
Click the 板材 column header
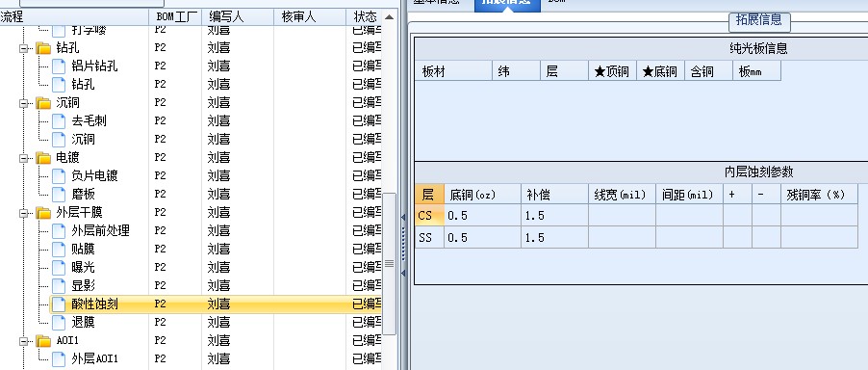(453, 71)
